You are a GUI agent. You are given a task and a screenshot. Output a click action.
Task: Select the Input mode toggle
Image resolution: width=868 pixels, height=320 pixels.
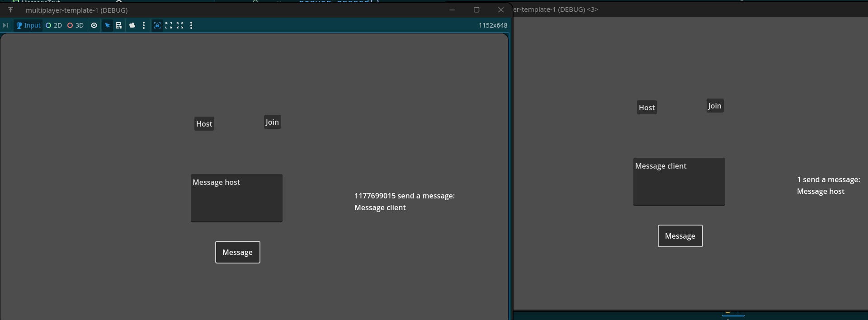[x=28, y=25]
